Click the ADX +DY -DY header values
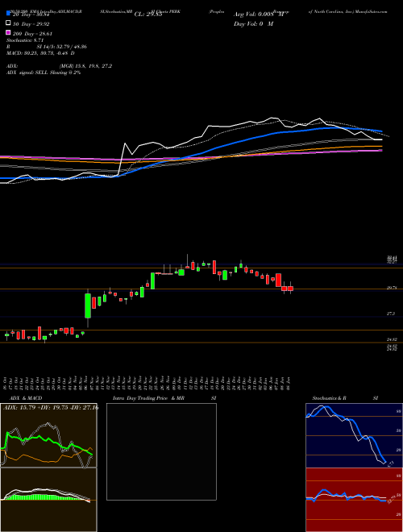Screen dimensions: 403x532 tap(50, 407)
